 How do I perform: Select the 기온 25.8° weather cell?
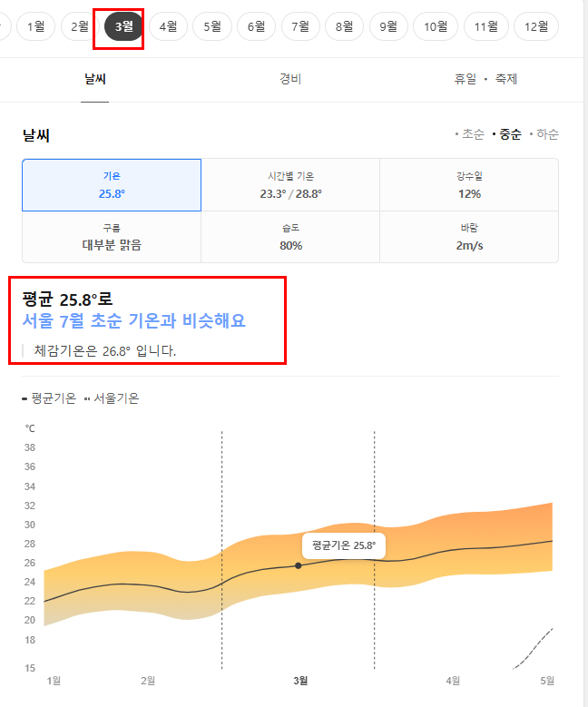112,185
